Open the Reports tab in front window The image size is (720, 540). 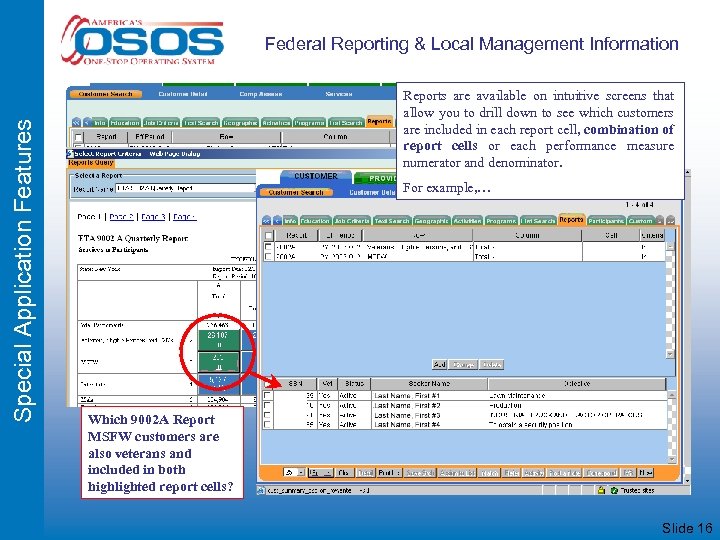[571, 220]
